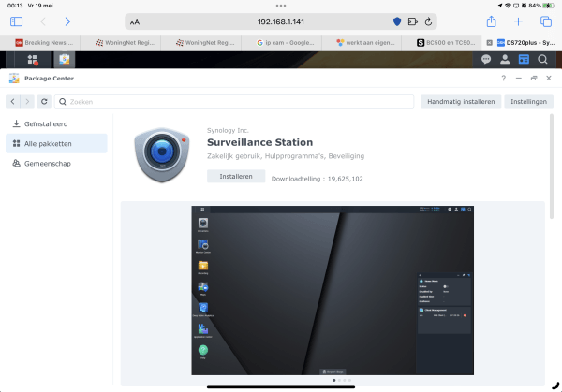This screenshot has height=392, width=562.
Task: Switch to the werkt aan eigen tab
Action: (x=365, y=43)
